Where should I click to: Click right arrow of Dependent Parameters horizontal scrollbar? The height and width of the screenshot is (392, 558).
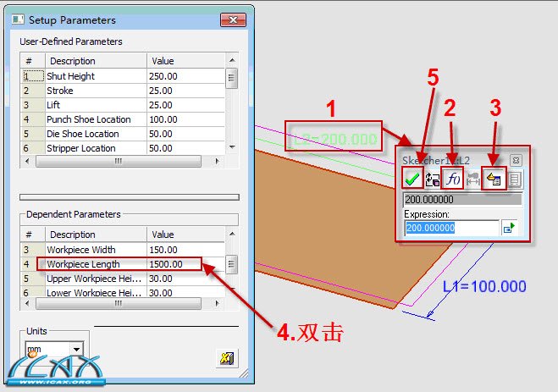[x=217, y=303]
